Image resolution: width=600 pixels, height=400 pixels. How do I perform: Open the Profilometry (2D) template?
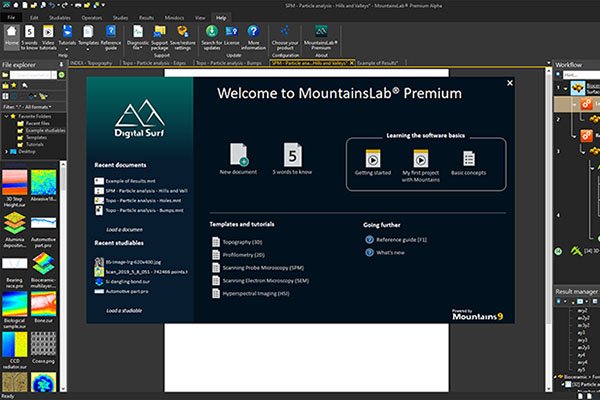click(238, 255)
